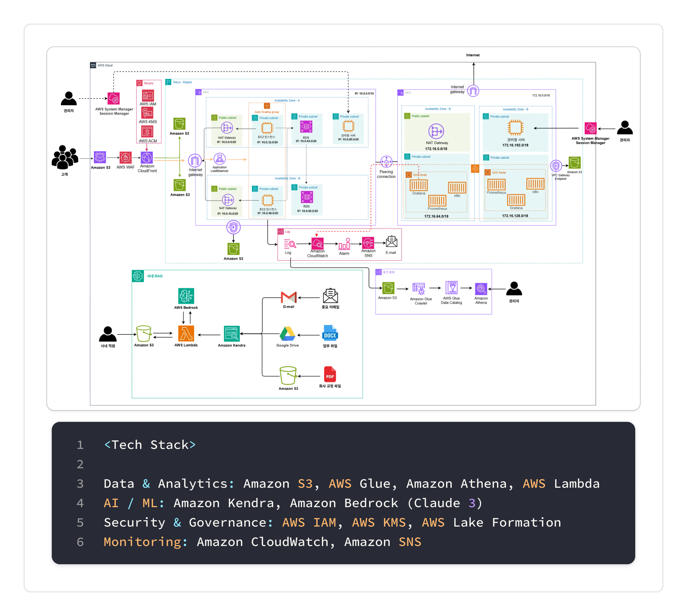This screenshot has height=616, width=687.
Task: Select the PDF 회사 규정 파일 icon
Action: click(330, 374)
